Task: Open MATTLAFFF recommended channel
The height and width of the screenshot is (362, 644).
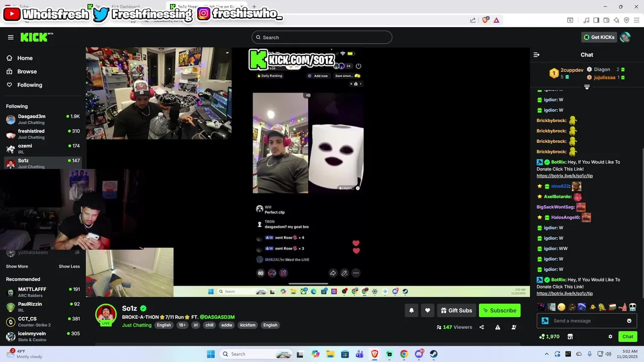Action: pyautogui.click(x=43, y=292)
